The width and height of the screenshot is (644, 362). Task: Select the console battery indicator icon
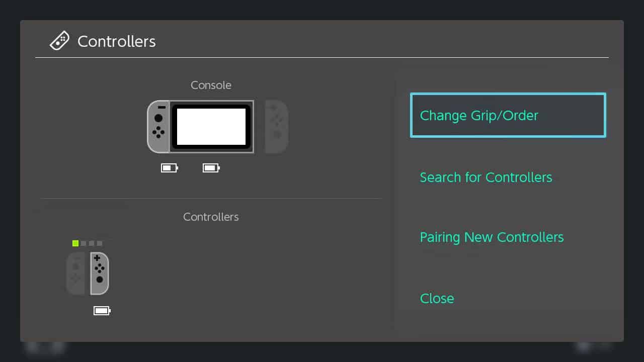[169, 168]
